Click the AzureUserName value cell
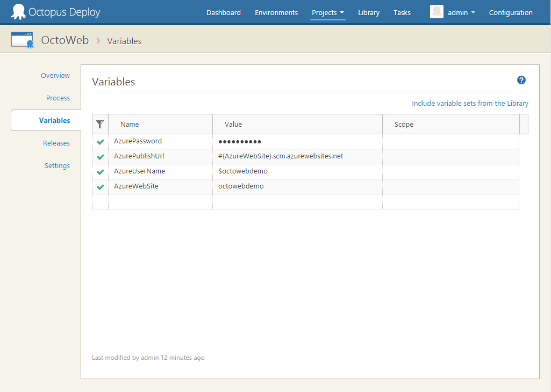This screenshot has height=392, width=551. click(297, 171)
